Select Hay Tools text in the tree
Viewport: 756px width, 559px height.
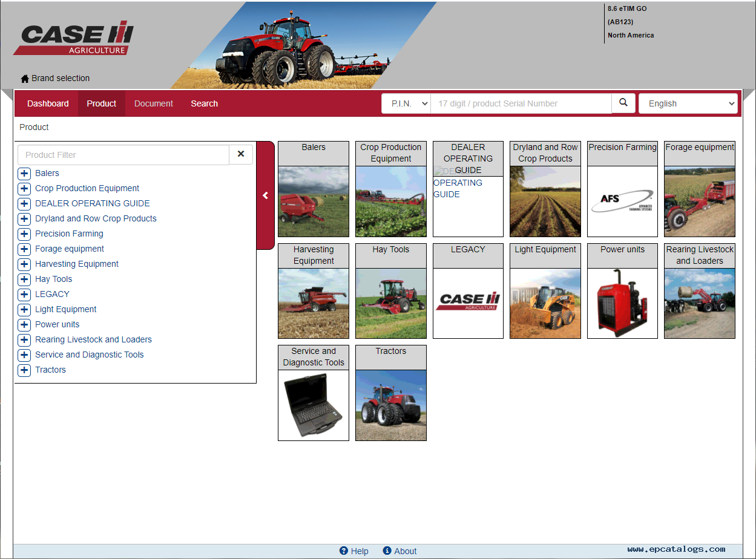[53, 279]
